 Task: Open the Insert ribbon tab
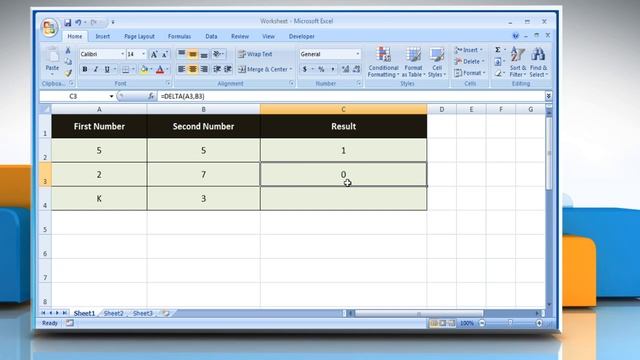[102, 36]
